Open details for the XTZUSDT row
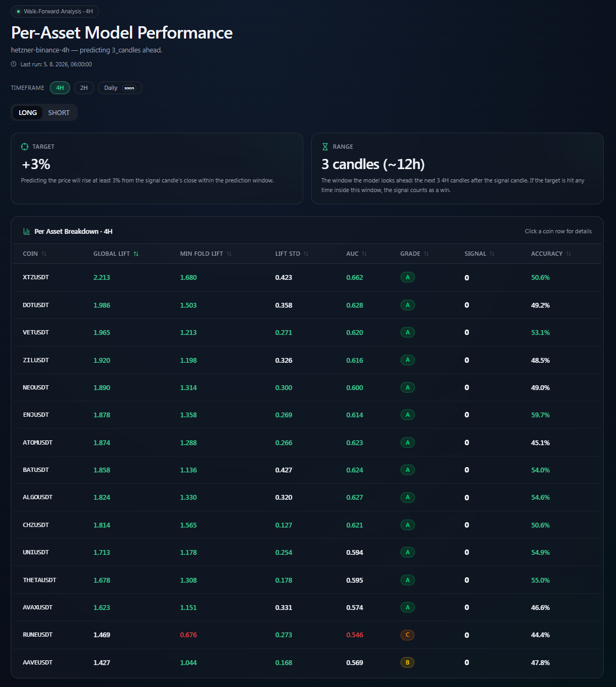 [x=307, y=278]
